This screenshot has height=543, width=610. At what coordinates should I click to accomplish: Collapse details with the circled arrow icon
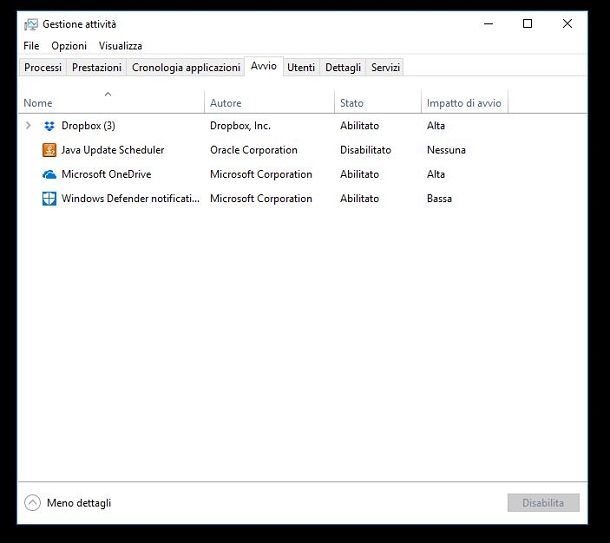coord(32,503)
